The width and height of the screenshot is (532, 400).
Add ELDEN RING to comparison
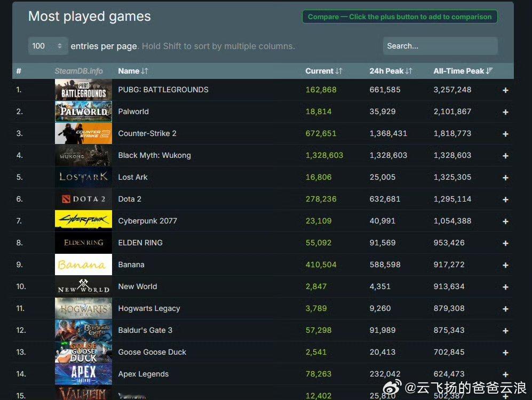[x=505, y=243]
